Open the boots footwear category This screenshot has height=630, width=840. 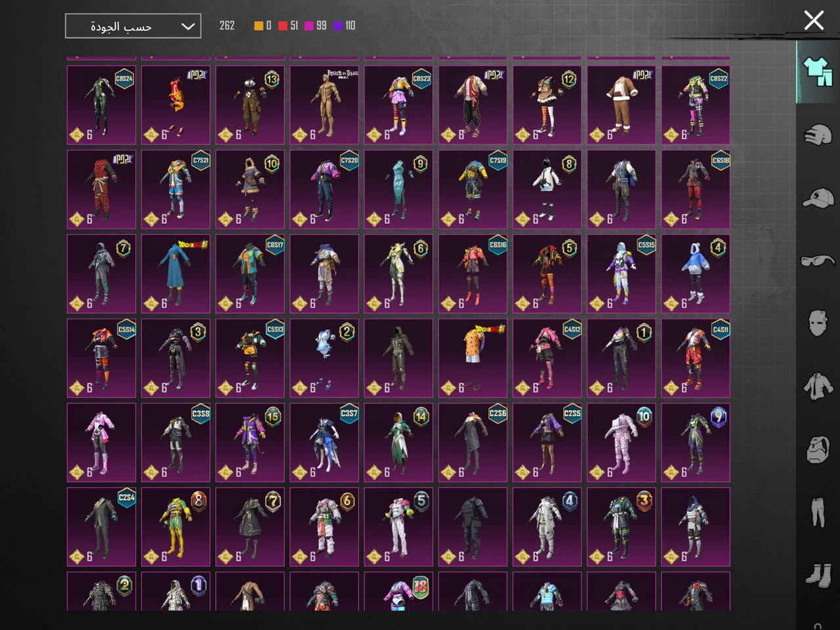817,575
